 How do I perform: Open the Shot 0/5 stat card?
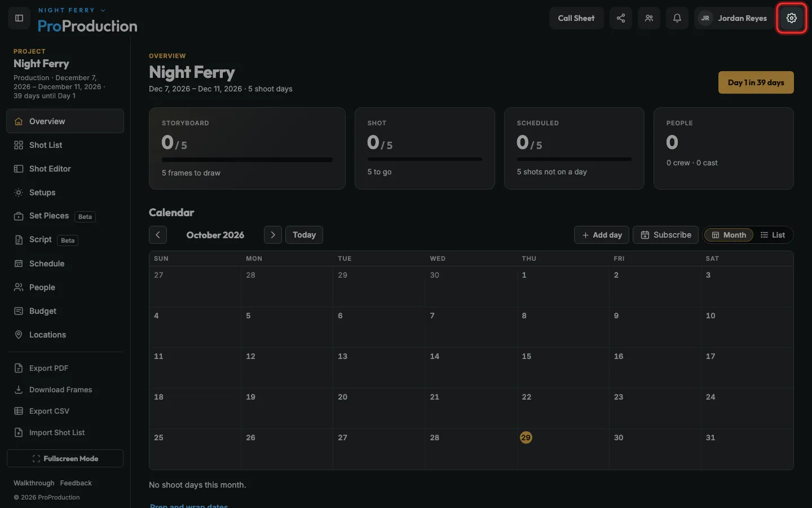point(425,148)
